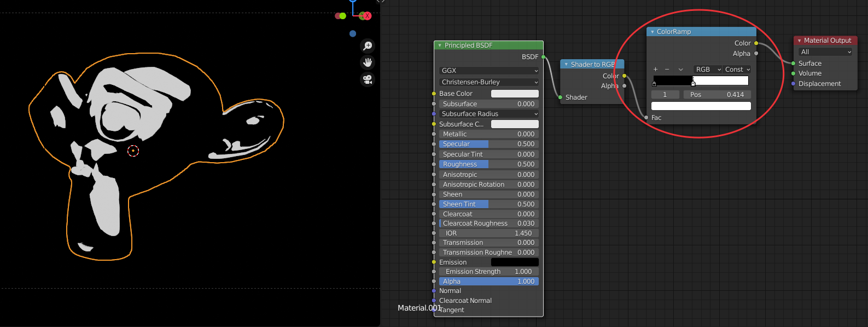Click the Surface input socket on Material Output
The image size is (868, 327).
pos(794,64)
